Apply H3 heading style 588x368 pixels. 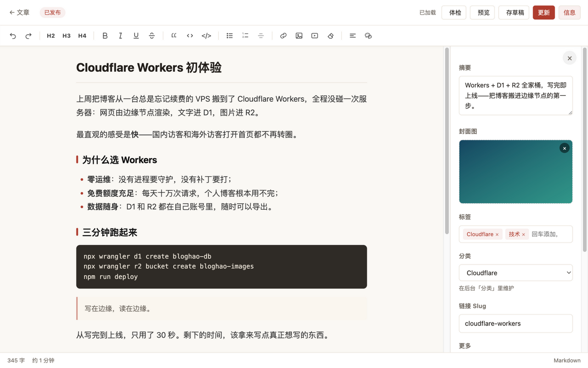point(67,36)
